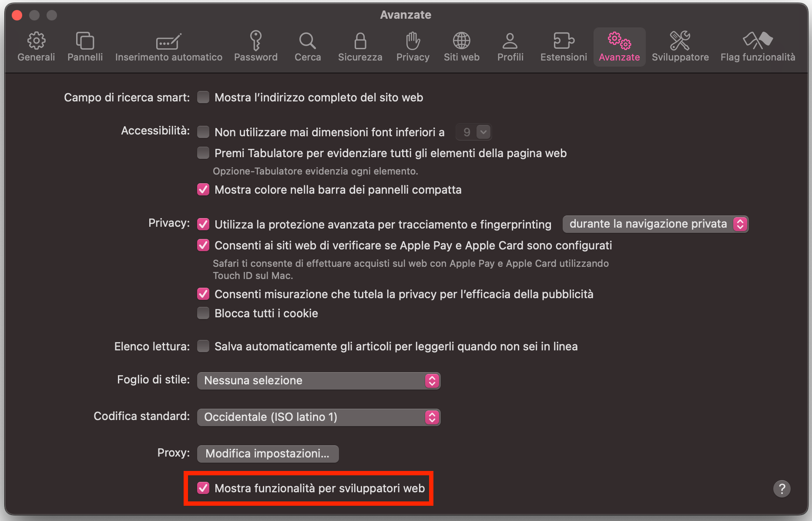Select the Privacy hand icon
This screenshot has width=812, height=521.
pyautogui.click(x=412, y=46)
